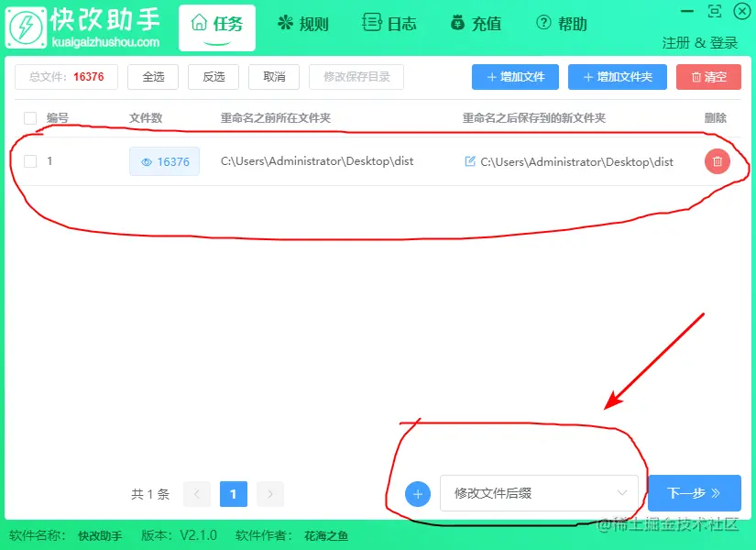Toggle the header select-all checkbox
The height and width of the screenshot is (550, 756).
tap(30, 118)
